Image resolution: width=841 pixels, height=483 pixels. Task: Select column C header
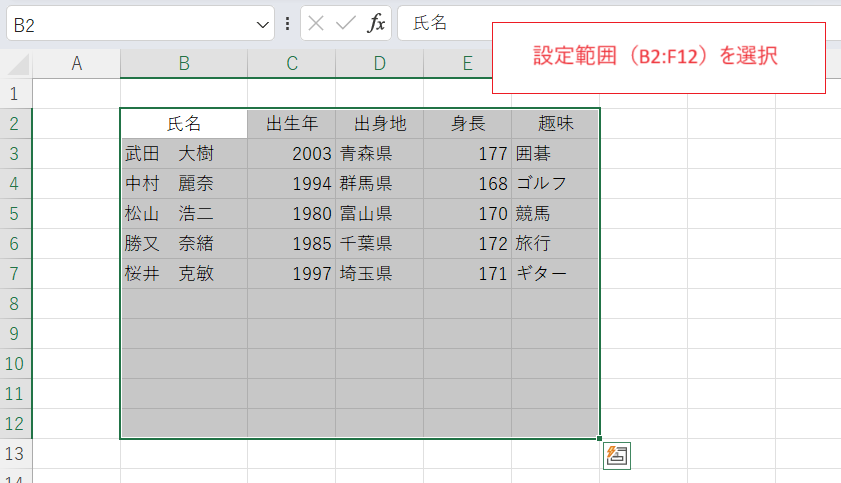pyautogui.click(x=292, y=64)
